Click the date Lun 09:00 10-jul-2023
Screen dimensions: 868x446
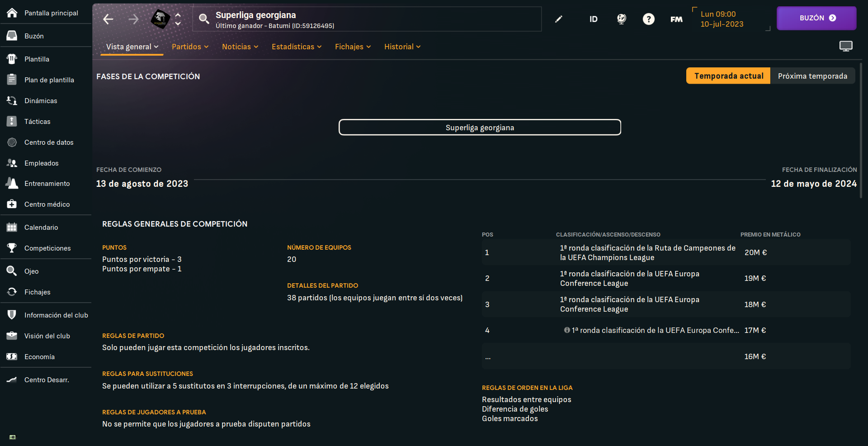click(722, 19)
